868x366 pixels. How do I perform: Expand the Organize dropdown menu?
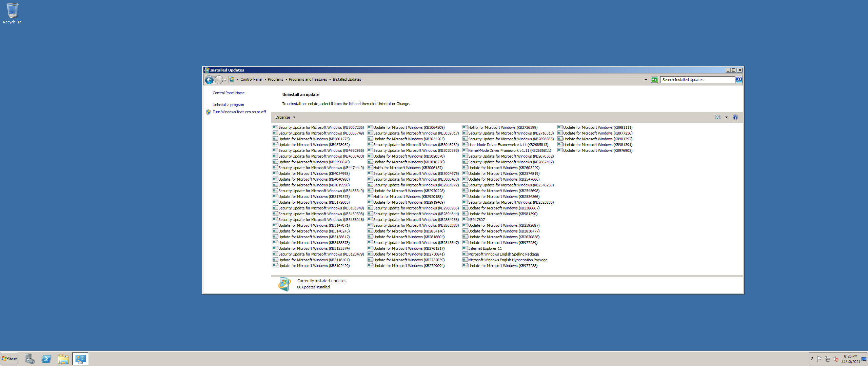(x=285, y=117)
